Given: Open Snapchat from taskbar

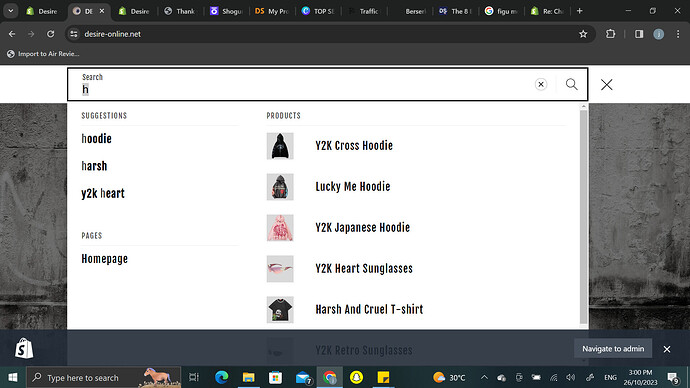Looking at the screenshot, I should click(356, 377).
